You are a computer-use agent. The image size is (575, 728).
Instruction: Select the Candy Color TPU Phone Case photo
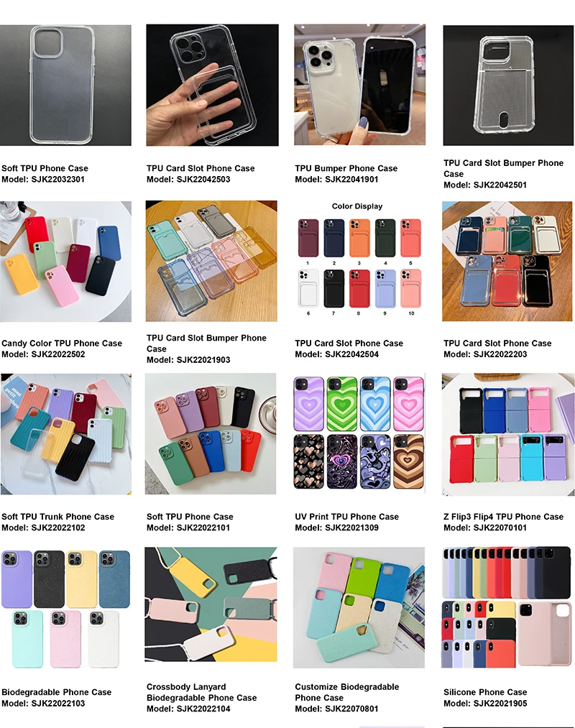point(65,262)
